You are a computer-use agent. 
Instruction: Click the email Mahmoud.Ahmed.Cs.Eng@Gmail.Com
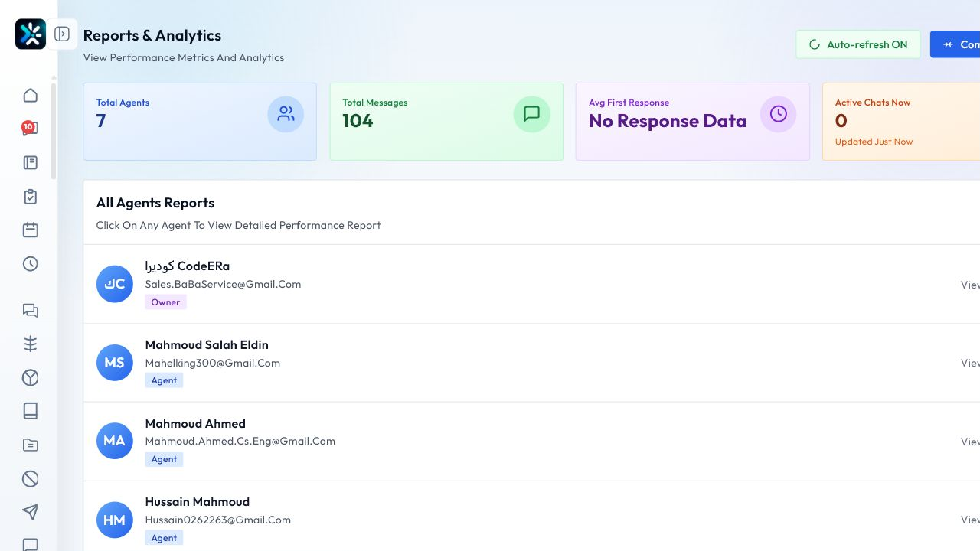(240, 441)
